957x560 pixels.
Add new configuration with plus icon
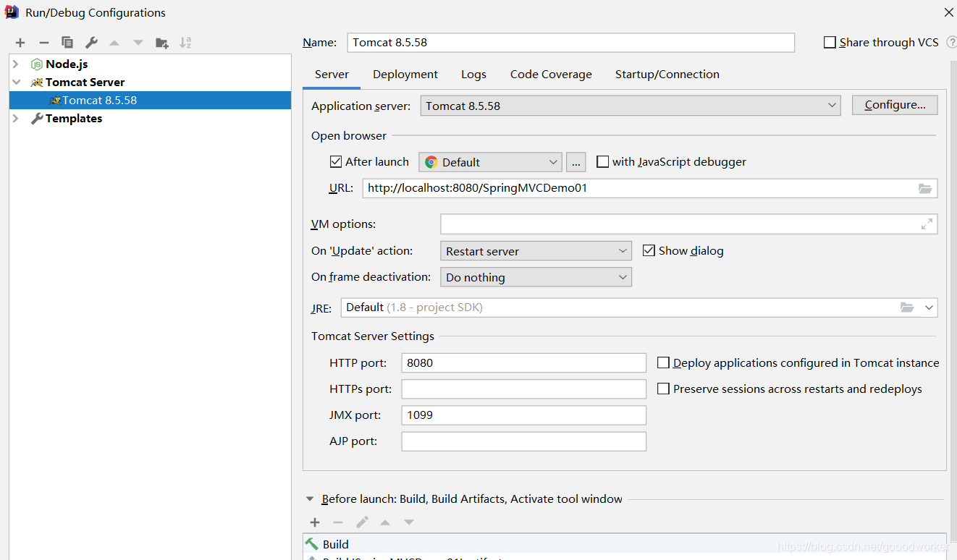[20, 43]
